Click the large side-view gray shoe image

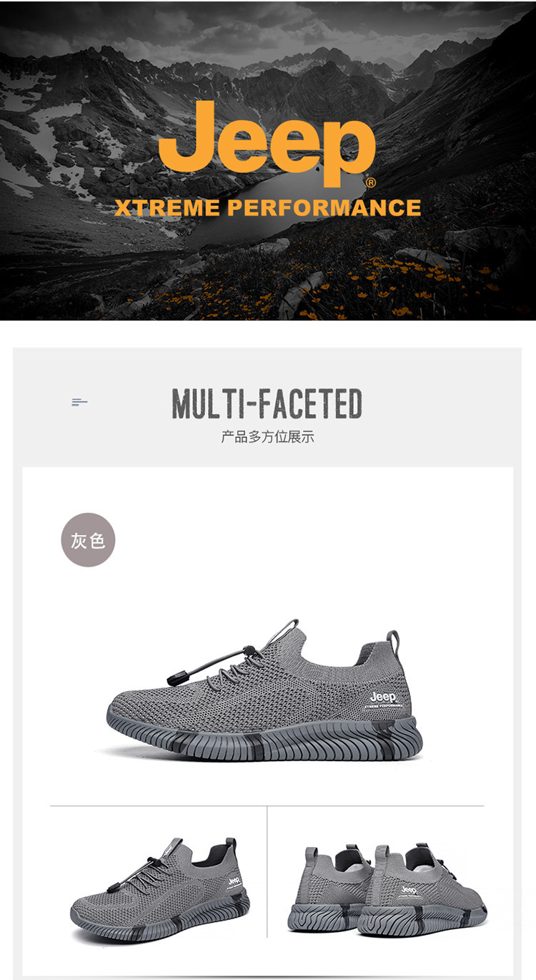[265, 691]
